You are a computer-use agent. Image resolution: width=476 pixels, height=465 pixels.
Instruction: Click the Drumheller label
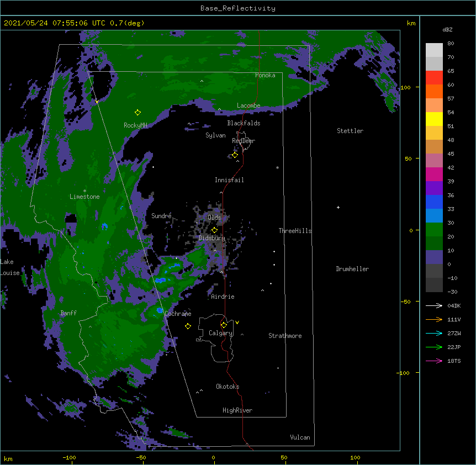[352, 269]
